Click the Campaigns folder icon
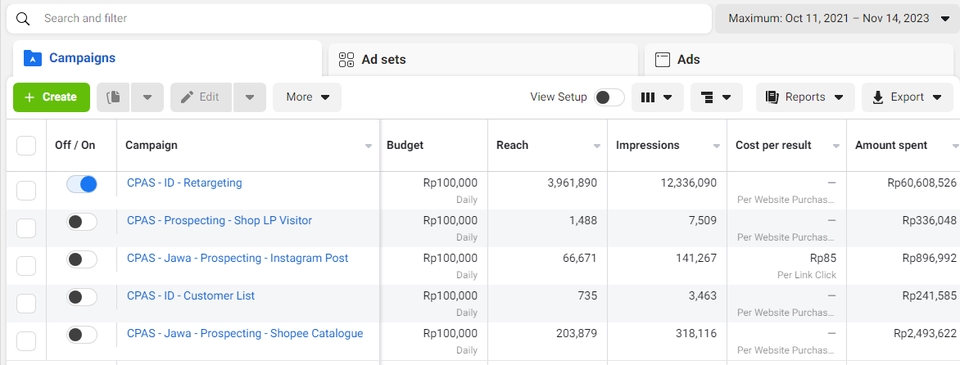960x365 pixels. pyautogui.click(x=32, y=58)
